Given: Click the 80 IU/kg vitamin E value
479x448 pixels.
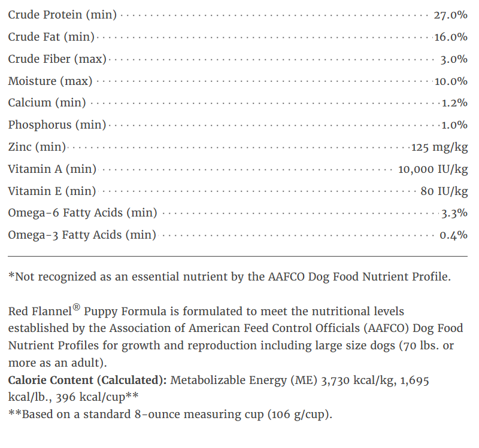Looking at the screenshot, I should [444, 191].
